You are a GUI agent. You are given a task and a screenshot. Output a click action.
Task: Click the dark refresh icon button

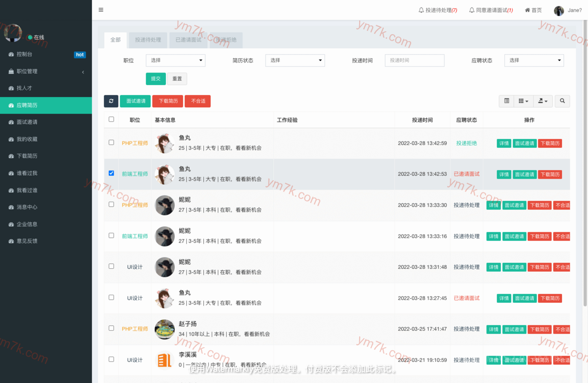(111, 101)
